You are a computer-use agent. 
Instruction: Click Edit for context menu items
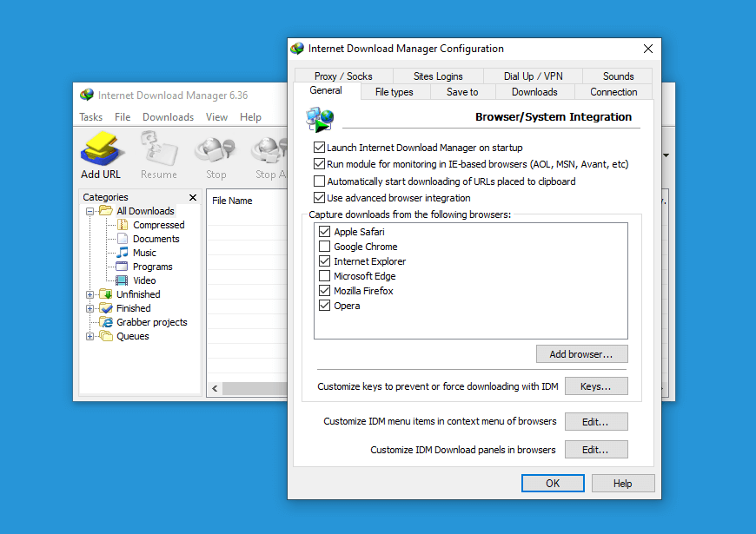pos(596,422)
